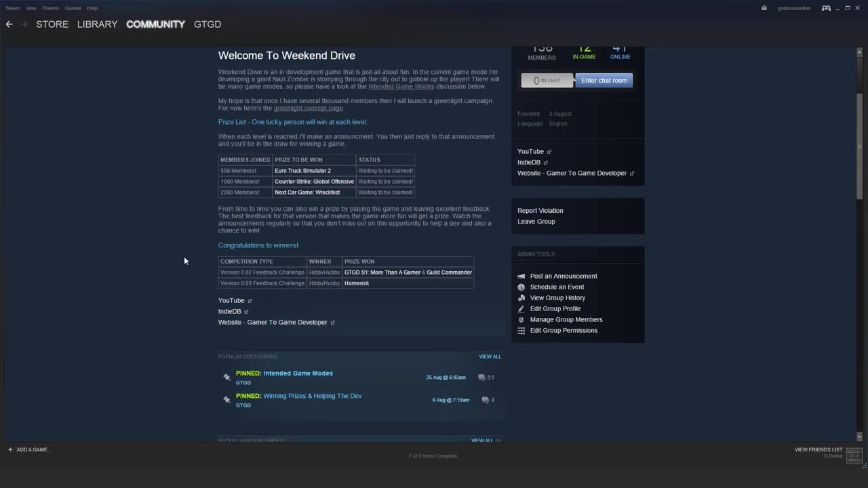
Task: Open the greenlight concept page link
Action: coord(309,108)
